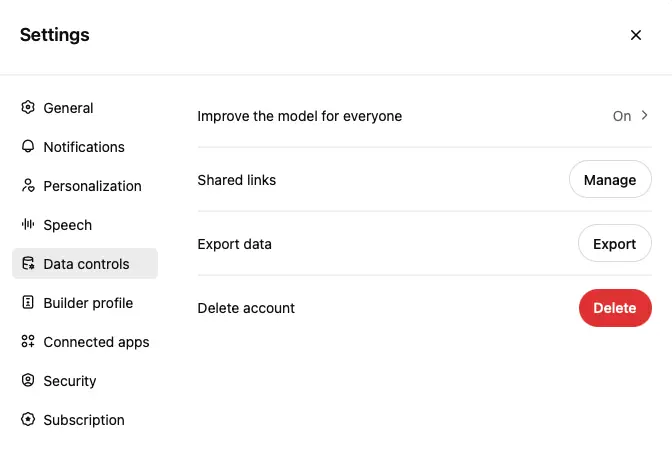Click the Settings dialog title
The width and height of the screenshot is (672, 476).
(x=55, y=35)
